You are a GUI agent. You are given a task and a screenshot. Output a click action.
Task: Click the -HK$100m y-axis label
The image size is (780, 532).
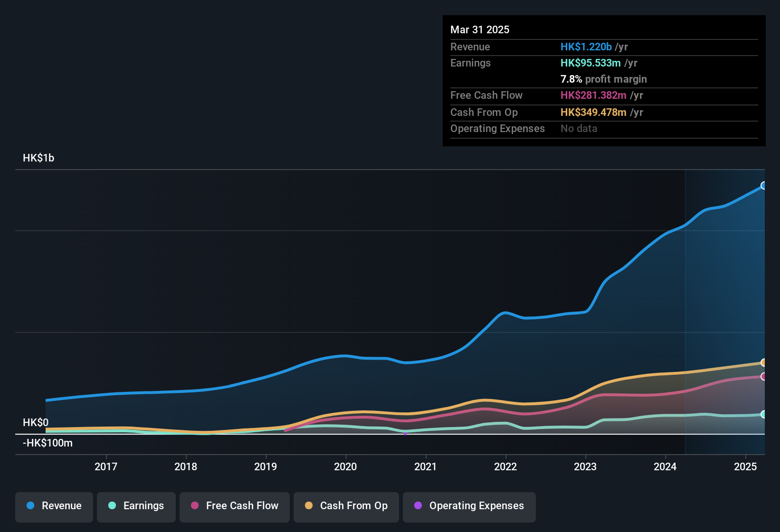point(48,443)
